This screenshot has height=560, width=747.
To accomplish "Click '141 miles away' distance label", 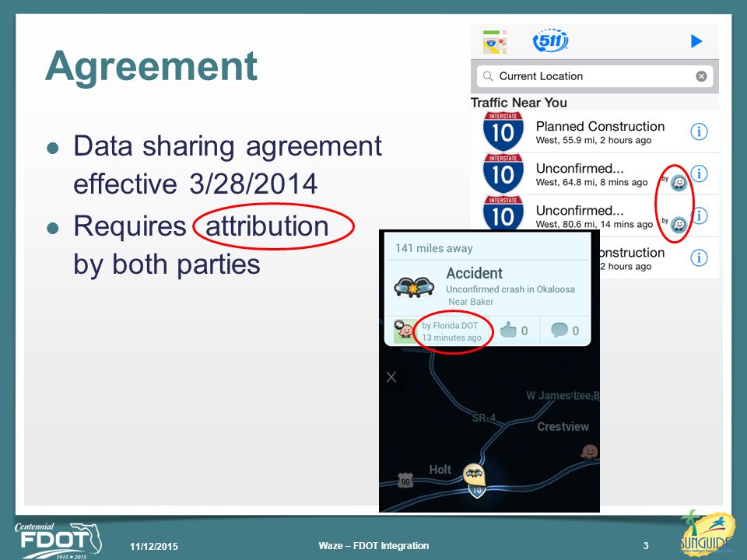I will (434, 249).
